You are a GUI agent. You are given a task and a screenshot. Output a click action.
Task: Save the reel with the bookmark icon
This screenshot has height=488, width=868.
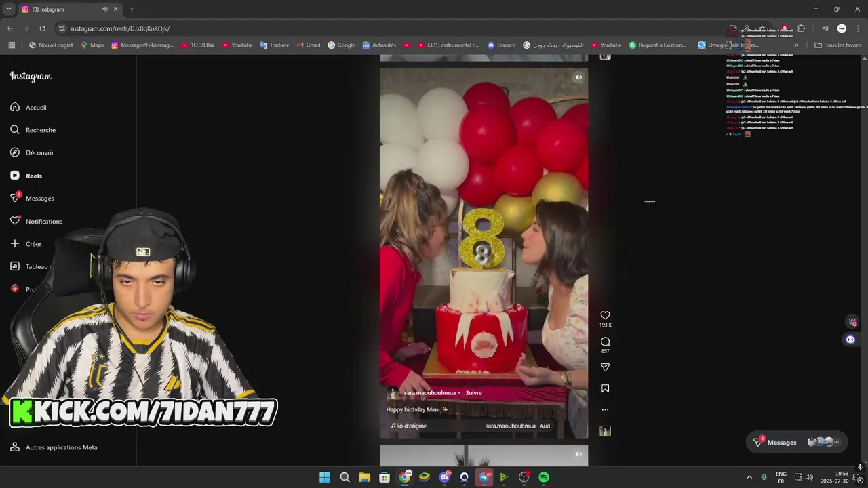(x=605, y=388)
